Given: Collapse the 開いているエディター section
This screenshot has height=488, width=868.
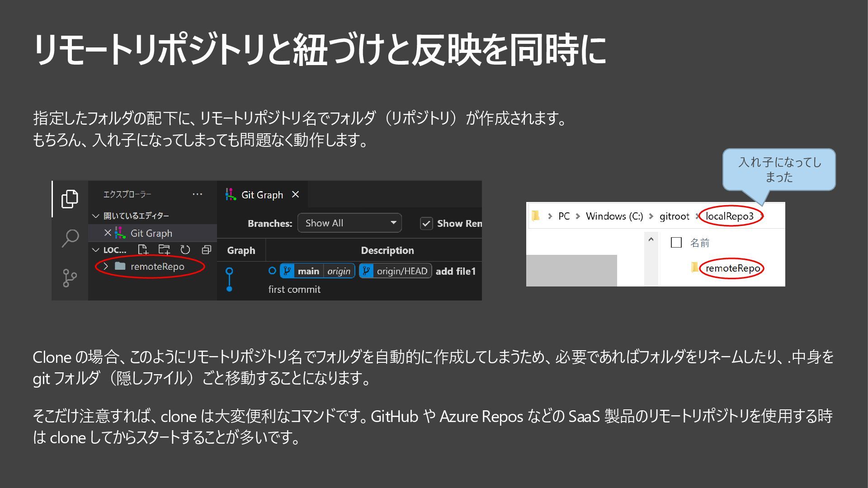Looking at the screenshot, I should pos(95,216).
